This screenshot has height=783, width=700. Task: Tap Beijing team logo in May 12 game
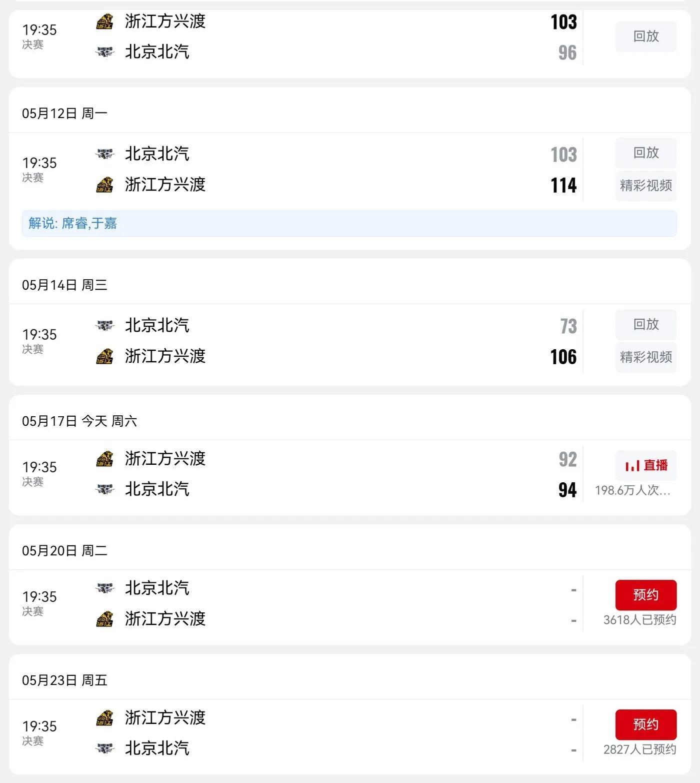pyautogui.click(x=104, y=154)
